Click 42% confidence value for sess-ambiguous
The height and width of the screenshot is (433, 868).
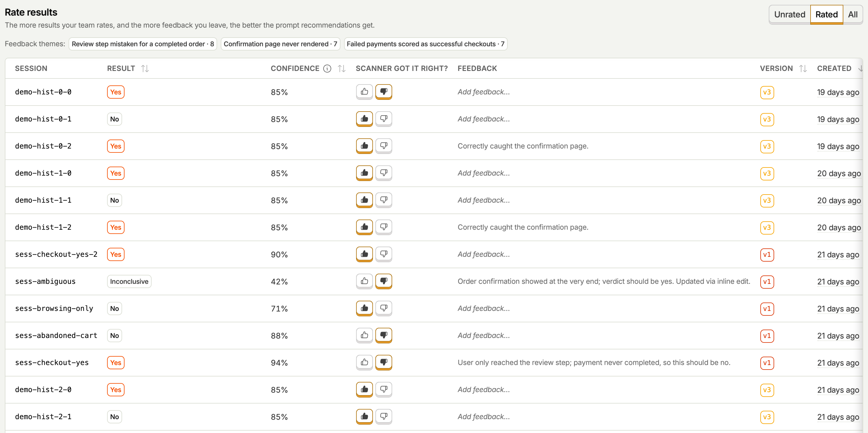point(279,282)
